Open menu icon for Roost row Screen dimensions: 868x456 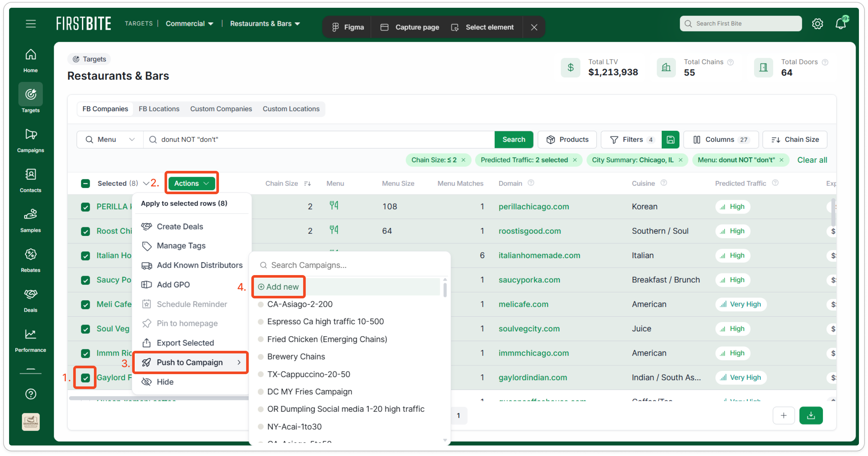pyautogui.click(x=334, y=230)
